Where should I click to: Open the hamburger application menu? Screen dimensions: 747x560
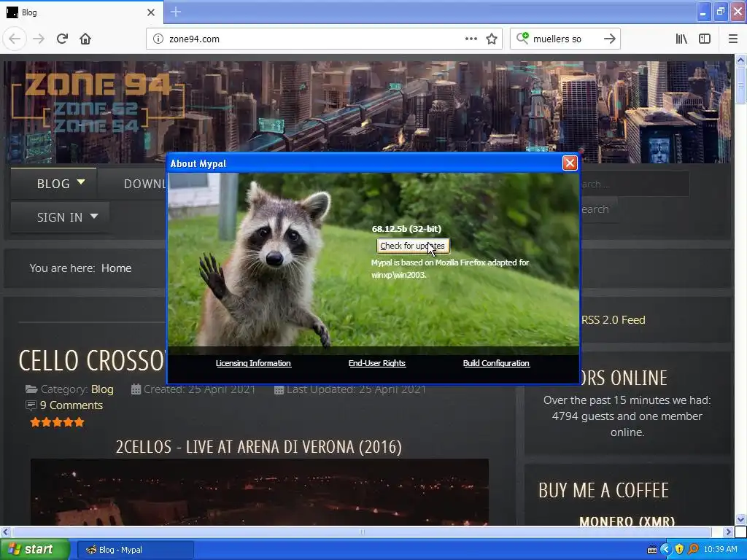pos(732,39)
